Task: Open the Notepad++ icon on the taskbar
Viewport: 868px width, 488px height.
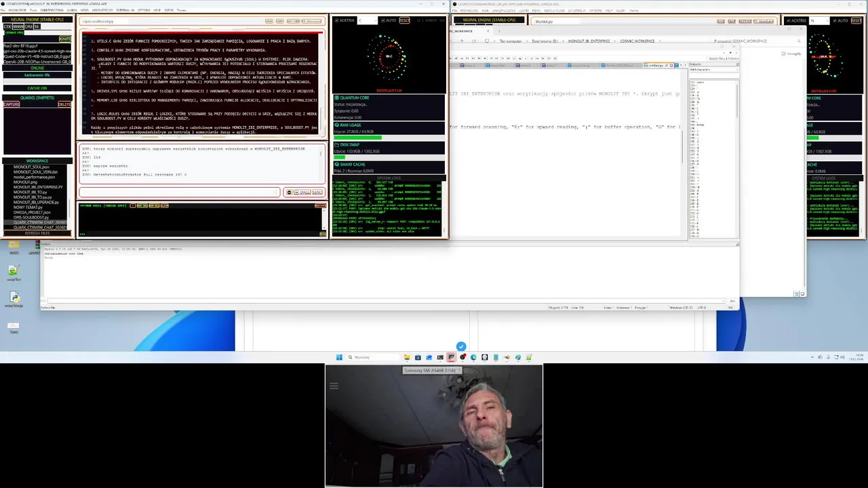Action: (529, 357)
